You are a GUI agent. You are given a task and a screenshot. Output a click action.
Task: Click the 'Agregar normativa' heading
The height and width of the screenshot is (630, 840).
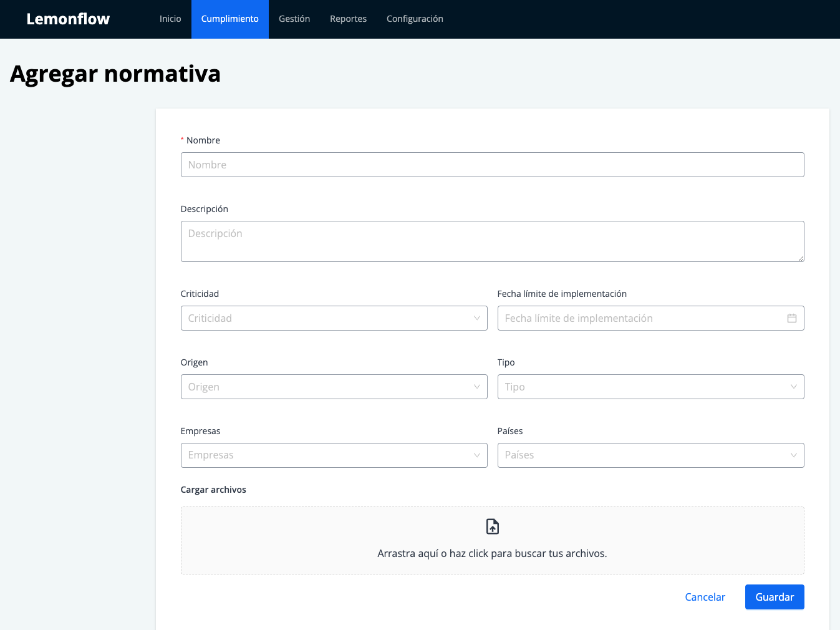tap(115, 74)
